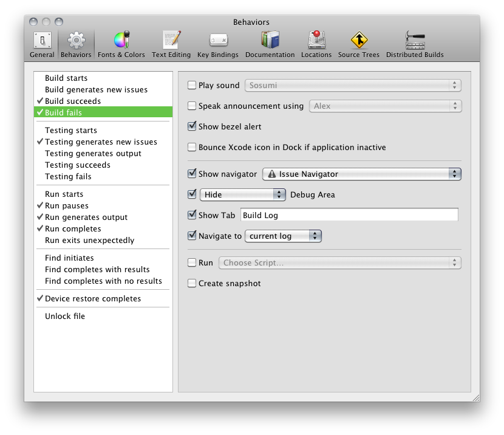Open the Sosumi sound dropdown
This screenshot has width=504, height=435.
coord(353,86)
